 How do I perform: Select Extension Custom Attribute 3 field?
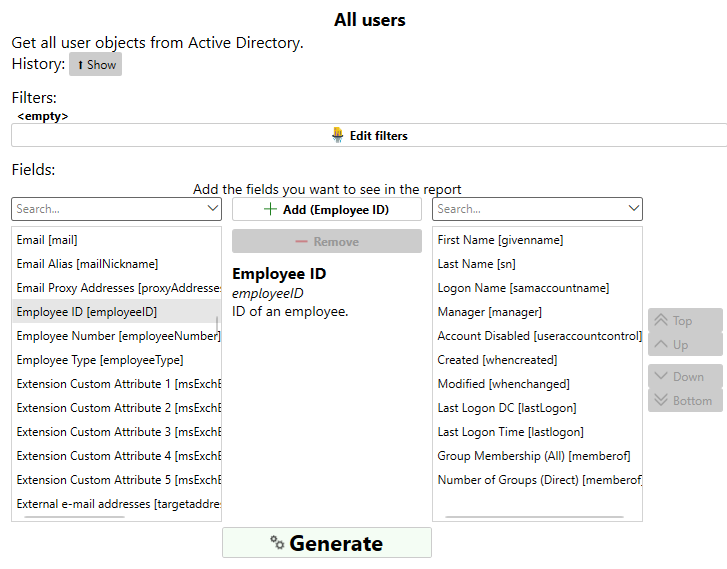[x=116, y=432]
